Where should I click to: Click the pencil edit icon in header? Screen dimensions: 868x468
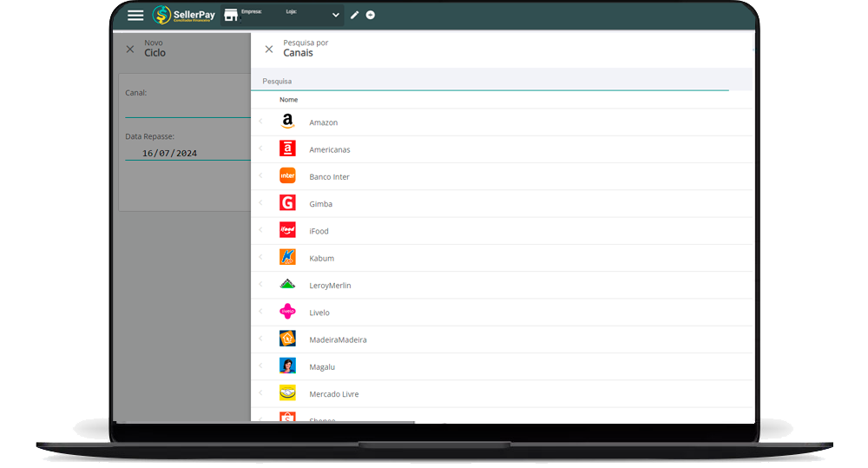(354, 15)
